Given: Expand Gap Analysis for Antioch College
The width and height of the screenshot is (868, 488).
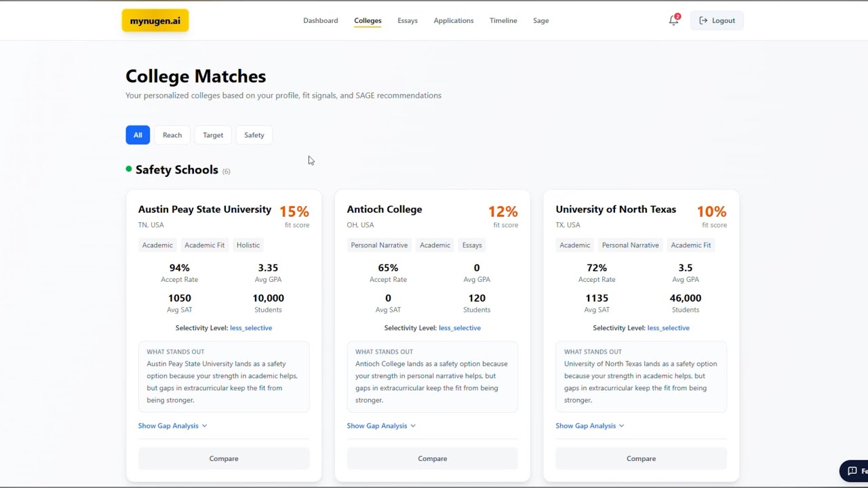Looking at the screenshot, I should click(381, 426).
